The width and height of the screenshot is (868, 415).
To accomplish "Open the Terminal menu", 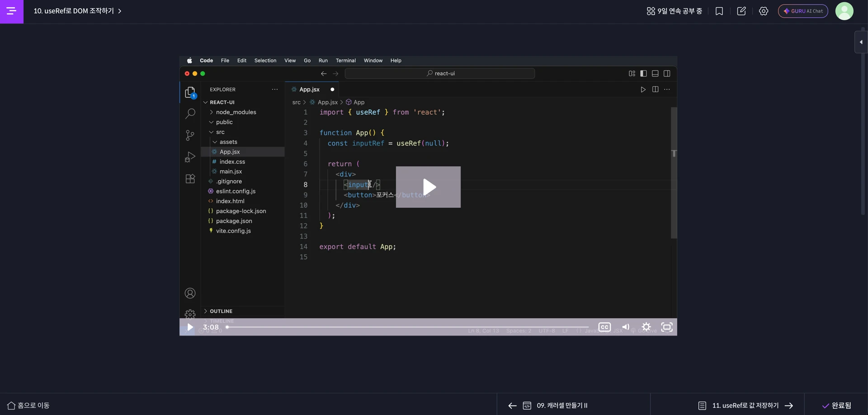I will coord(346,61).
